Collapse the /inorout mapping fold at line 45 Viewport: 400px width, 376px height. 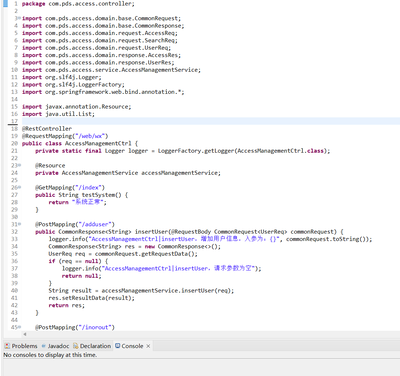click(19, 327)
